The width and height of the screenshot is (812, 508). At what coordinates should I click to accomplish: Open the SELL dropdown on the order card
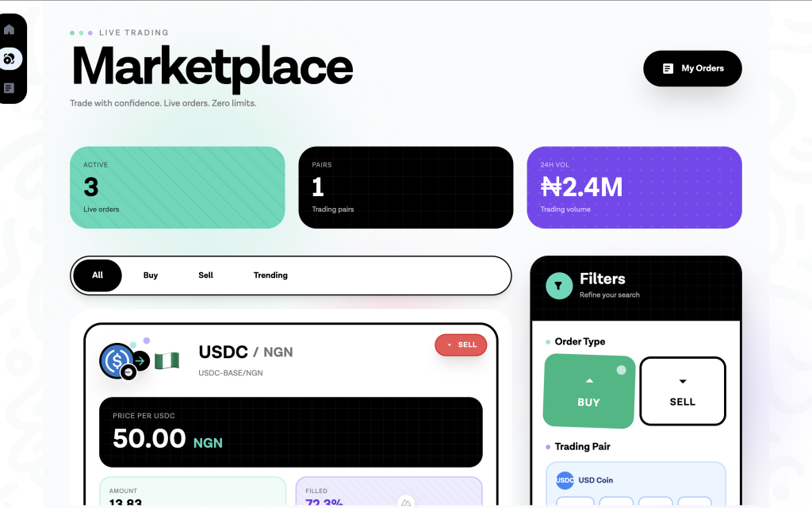[x=461, y=344]
